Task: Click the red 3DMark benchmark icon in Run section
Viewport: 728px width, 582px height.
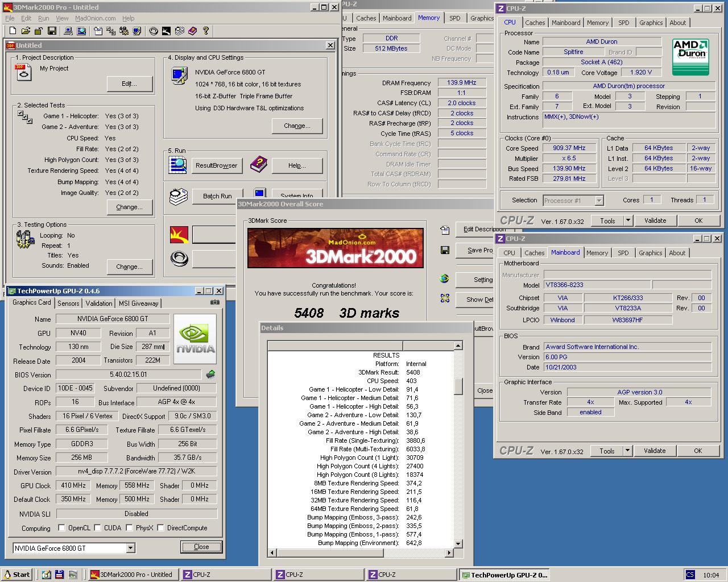Action: click(179, 234)
